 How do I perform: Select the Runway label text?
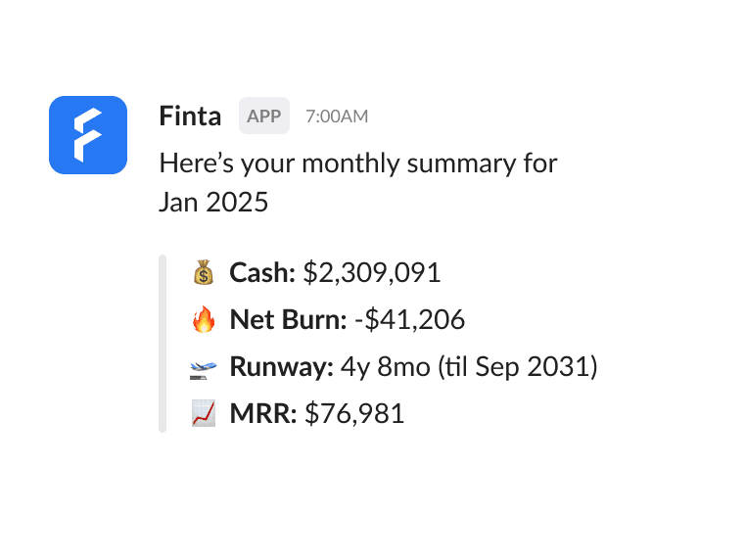coord(282,367)
